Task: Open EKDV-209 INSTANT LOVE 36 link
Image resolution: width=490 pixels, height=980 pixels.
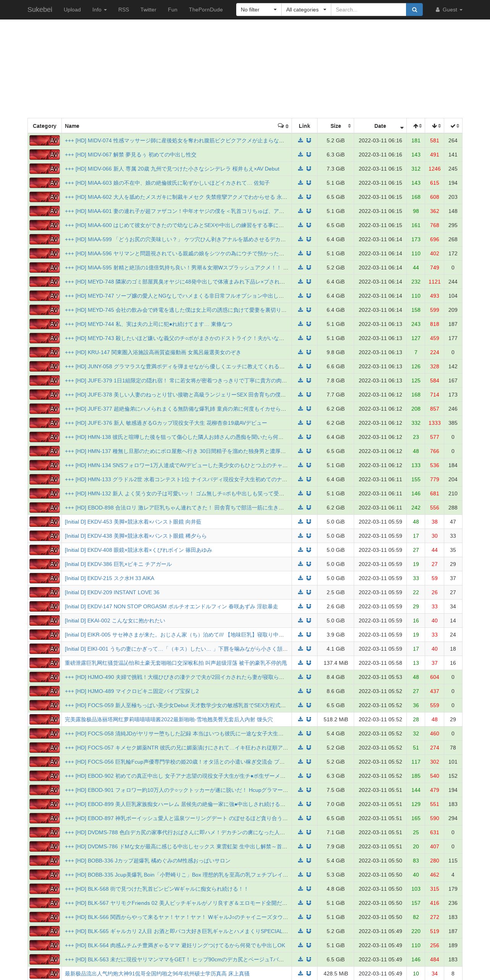Action: pyautogui.click(x=112, y=592)
